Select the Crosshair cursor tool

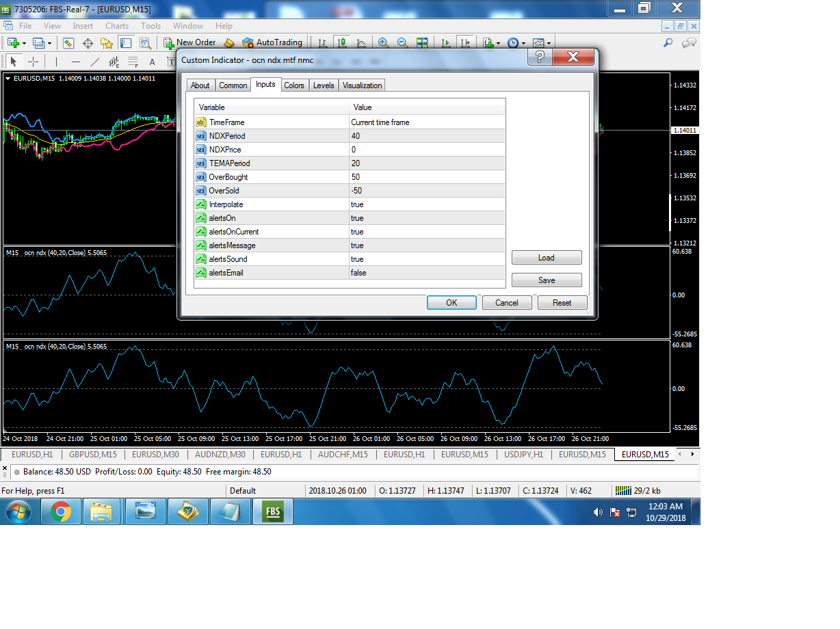33,62
